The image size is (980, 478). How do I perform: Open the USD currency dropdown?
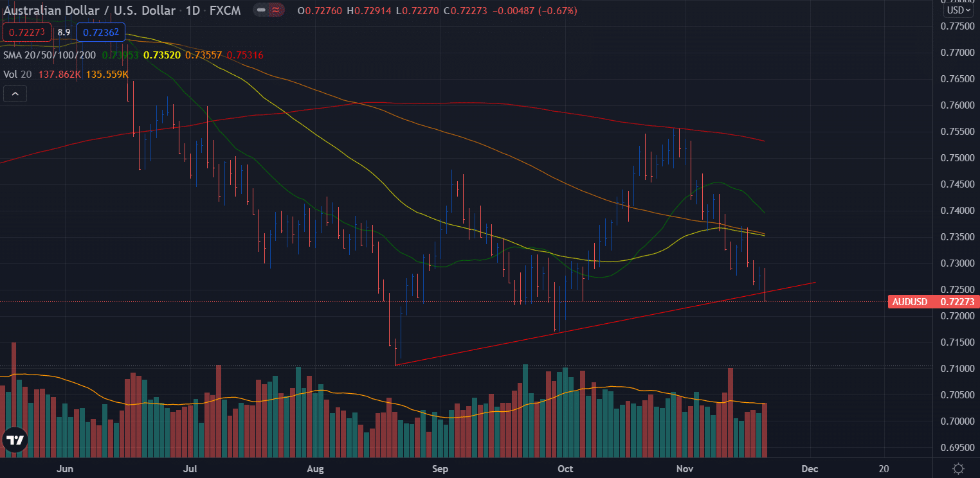[x=957, y=10]
